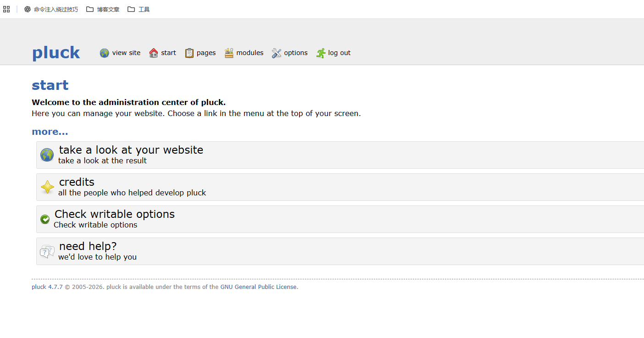This screenshot has height=338, width=644.
Task: Click the globe icon beside view site
Action: (105, 53)
